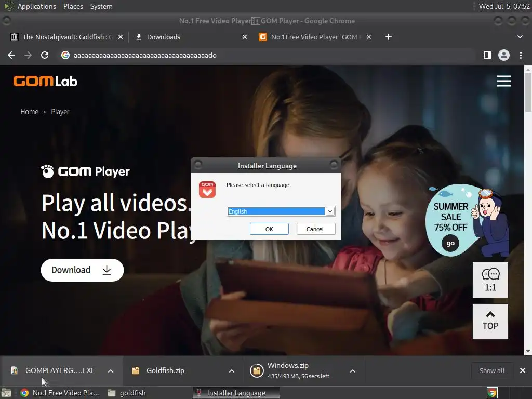Image resolution: width=532 pixels, height=399 pixels.
Task: Expand options for Windows.zip download
Action: point(353,371)
